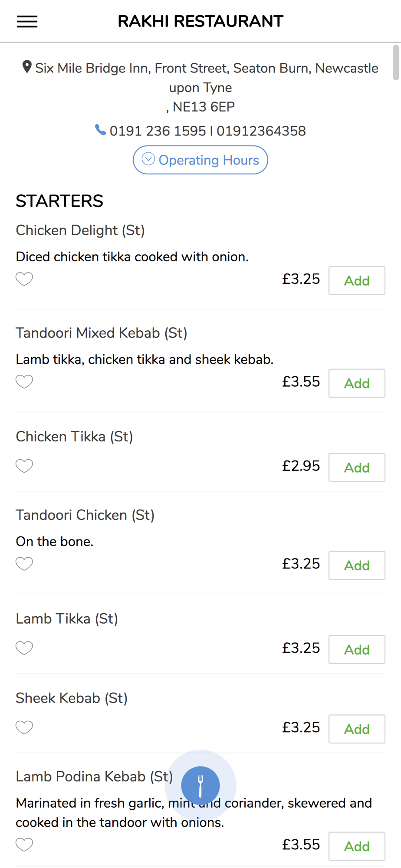Tap the heart under Lamb Podina Kebab
This screenshot has width=401, height=868.
pyautogui.click(x=24, y=845)
